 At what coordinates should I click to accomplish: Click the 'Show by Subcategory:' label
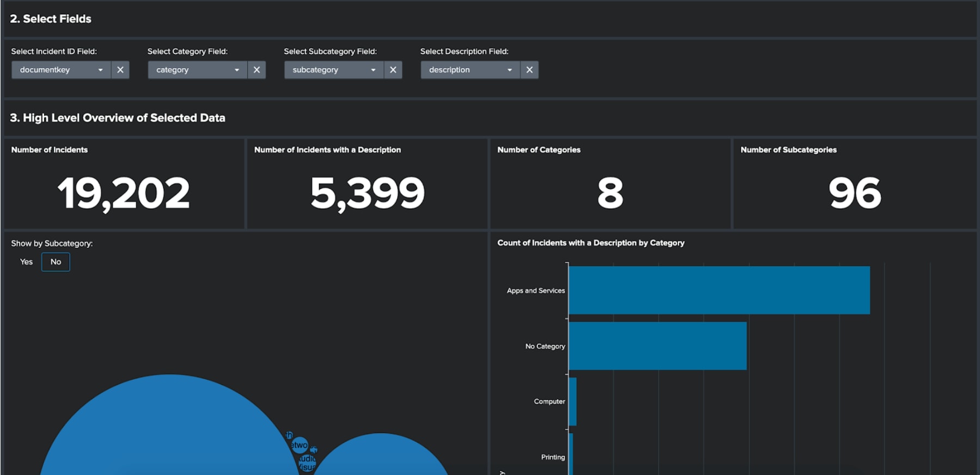pyautogui.click(x=52, y=243)
